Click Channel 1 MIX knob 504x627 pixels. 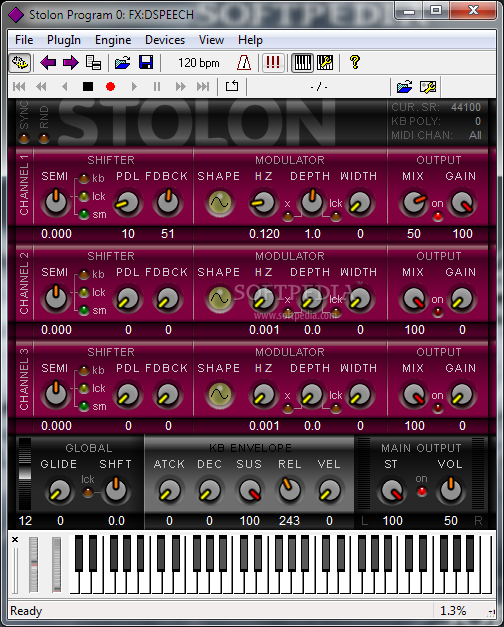coord(414,202)
